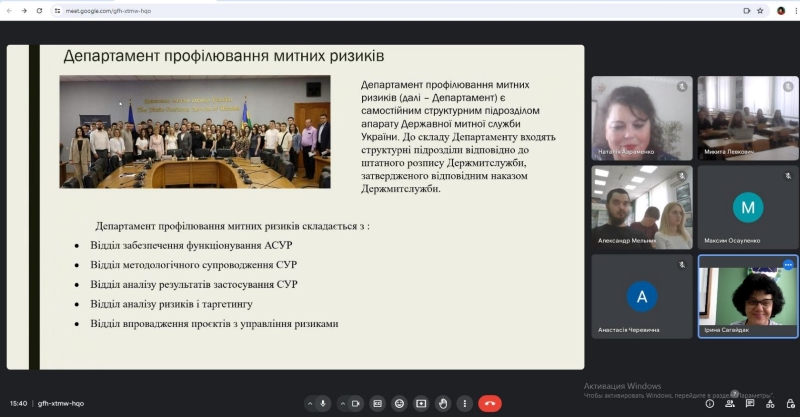Viewport: 800px width, 417px height.
Task: Select Ірина Сагайдак's video tile
Action: tap(748, 296)
